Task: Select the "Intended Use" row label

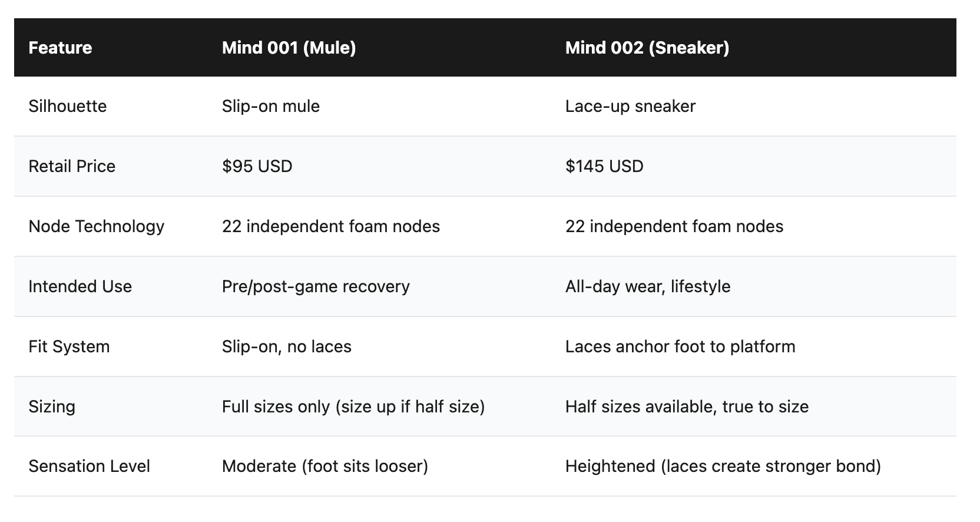Action: [80, 286]
